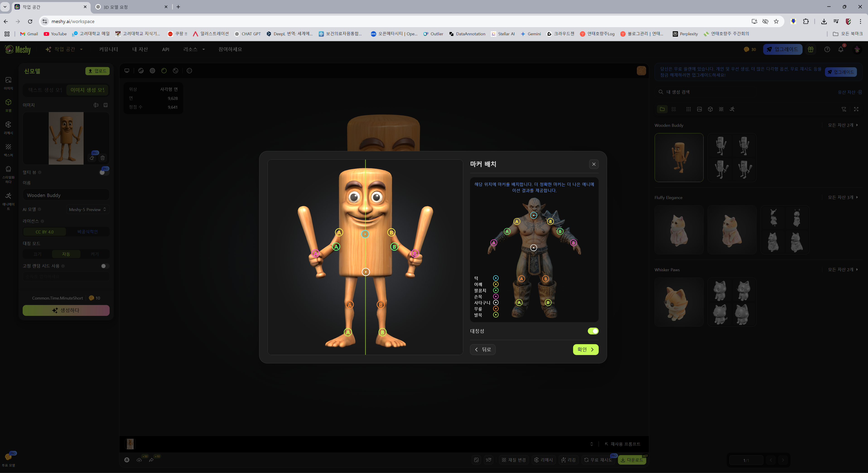Select the groin marker on wooden character
This screenshot has height=473, width=868.
(x=366, y=272)
